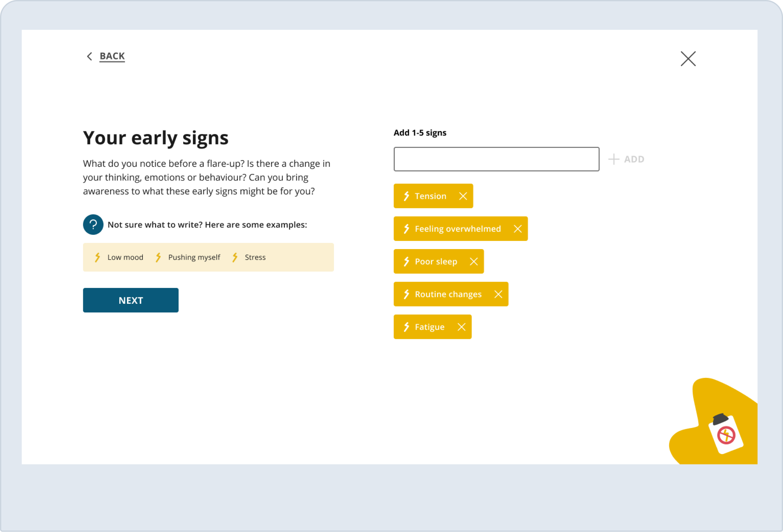783x532 pixels.
Task: Click the question mark help icon
Action: 93,225
